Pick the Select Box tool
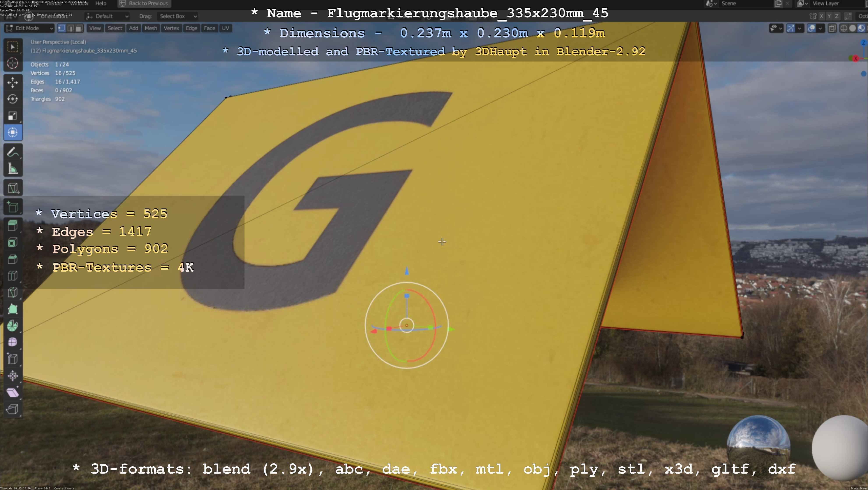This screenshot has height=490, width=868. pos(13,47)
